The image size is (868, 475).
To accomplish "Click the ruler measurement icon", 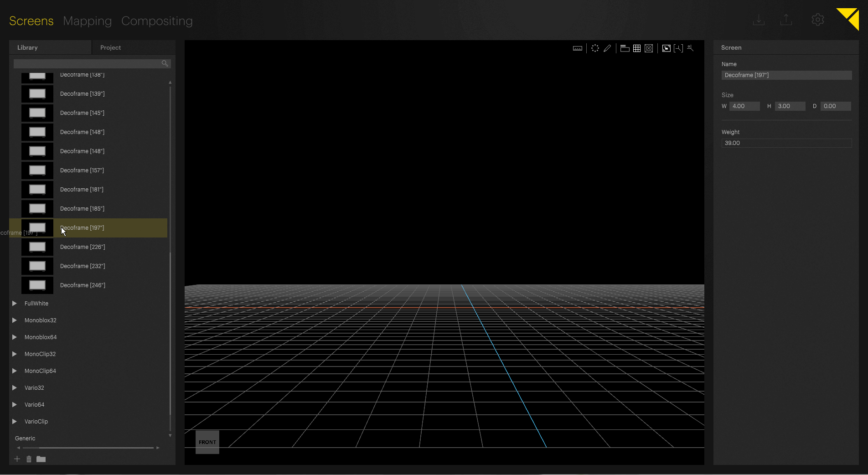I will click(578, 48).
